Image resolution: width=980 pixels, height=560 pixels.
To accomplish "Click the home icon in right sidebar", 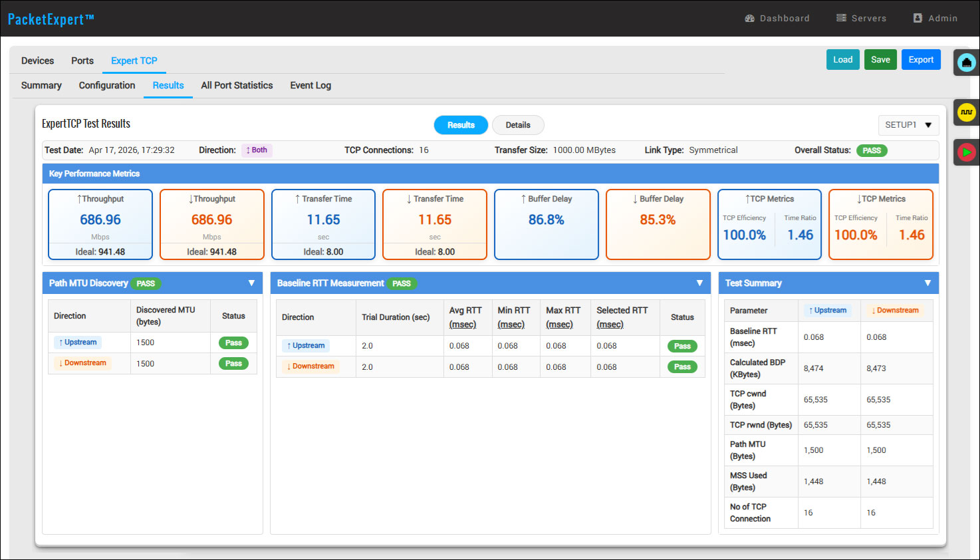I will tap(966, 63).
